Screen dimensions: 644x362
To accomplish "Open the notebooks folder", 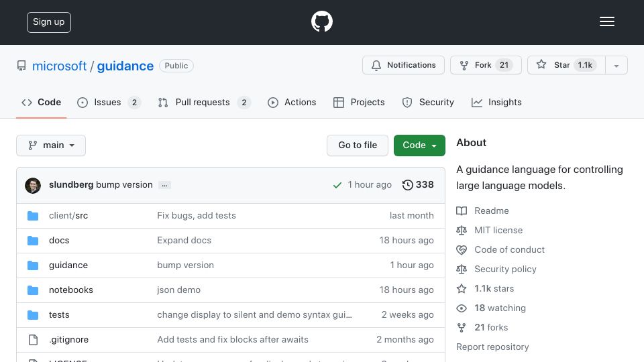I will coord(71,290).
